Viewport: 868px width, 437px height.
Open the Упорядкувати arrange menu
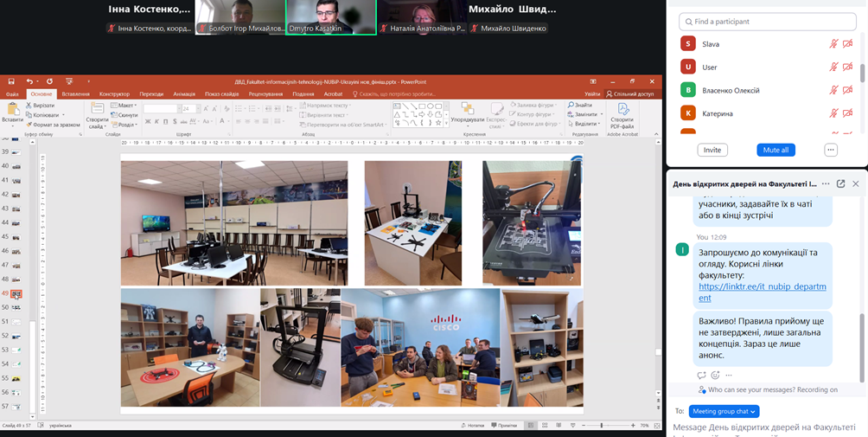point(467,112)
